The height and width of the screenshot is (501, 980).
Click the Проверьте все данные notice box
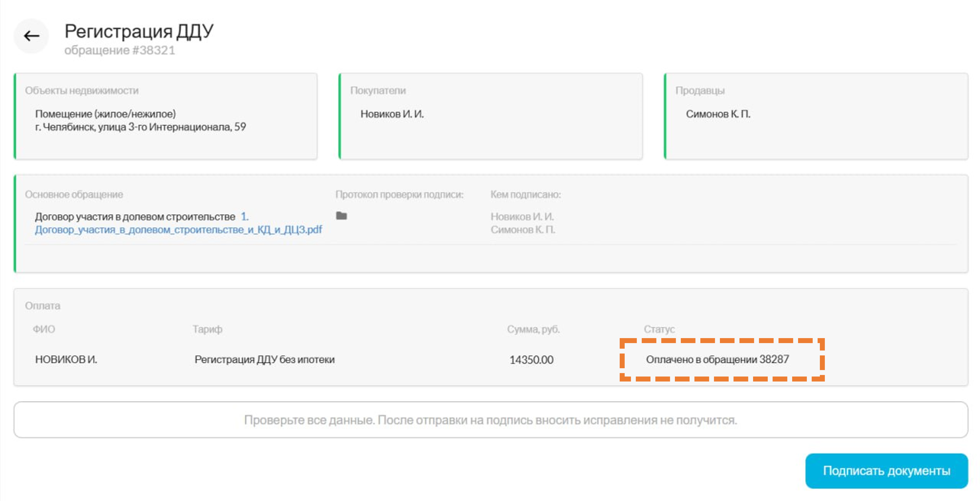tap(490, 420)
